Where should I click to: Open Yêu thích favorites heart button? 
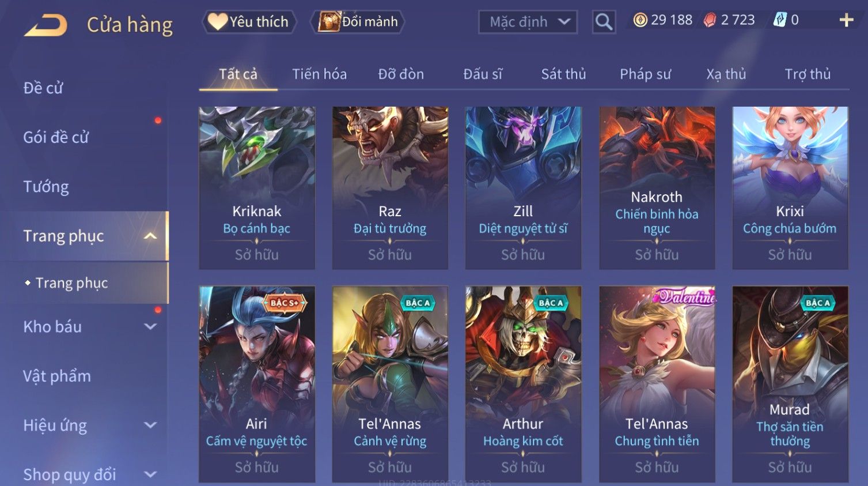[x=249, y=22]
